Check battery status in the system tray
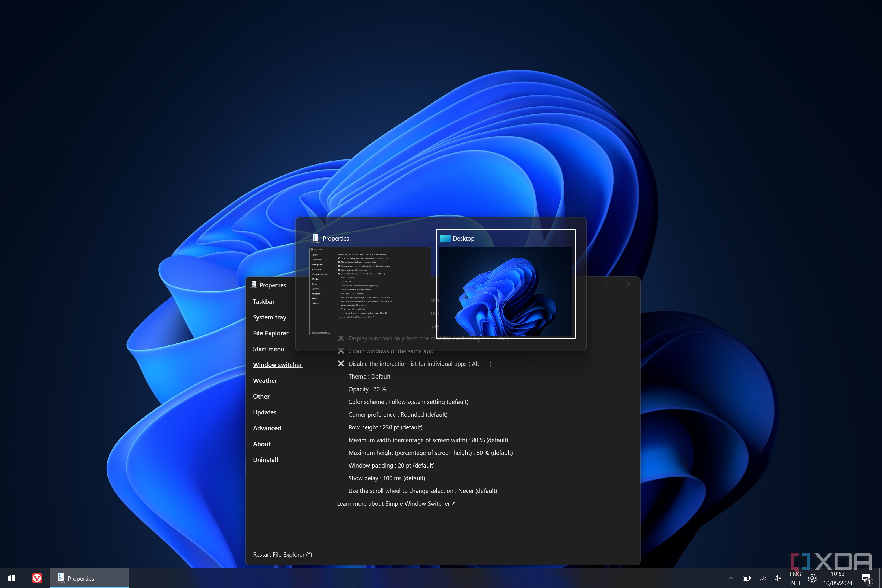The image size is (882, 588). coord(747,578)
